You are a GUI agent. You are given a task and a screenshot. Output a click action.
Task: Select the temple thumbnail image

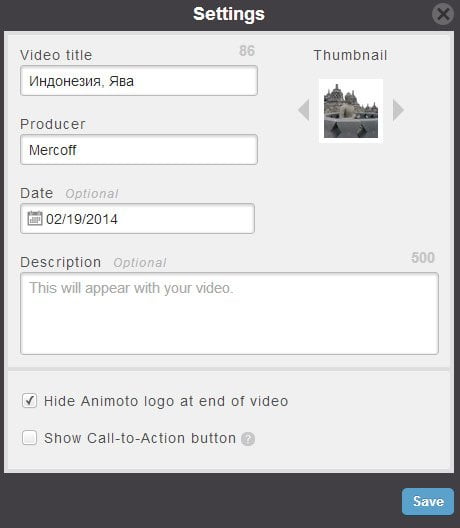click(x=351, y=111)
